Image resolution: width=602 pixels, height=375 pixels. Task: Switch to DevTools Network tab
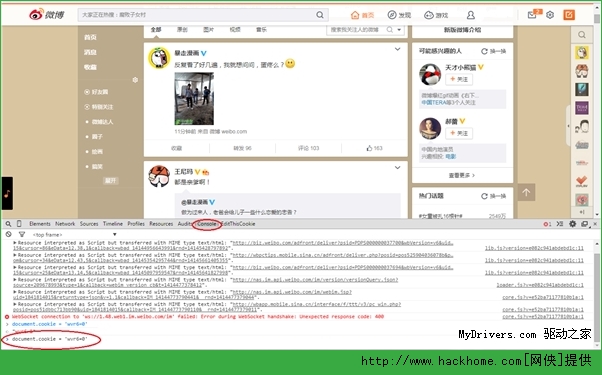pos(65,224)
